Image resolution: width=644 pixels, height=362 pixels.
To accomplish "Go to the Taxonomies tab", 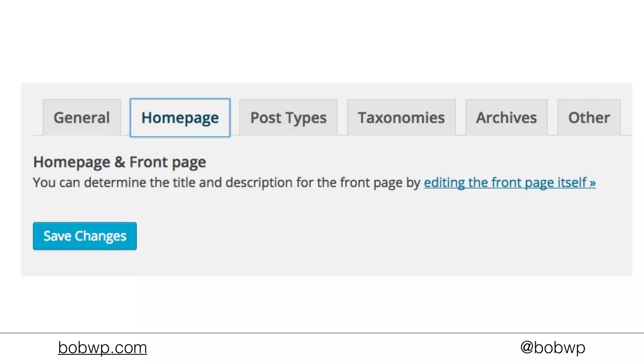I will 401,118.
